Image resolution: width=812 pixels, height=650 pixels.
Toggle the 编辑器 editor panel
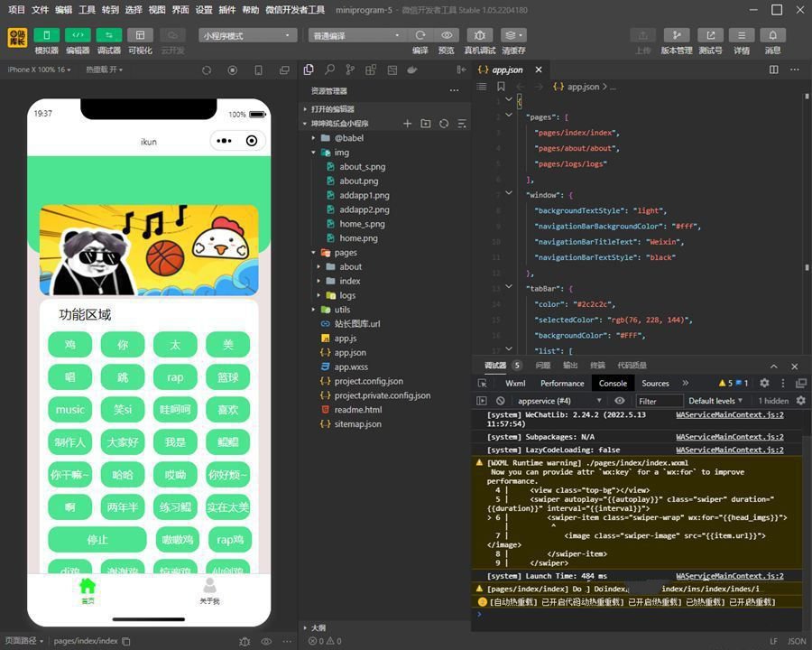[x=78, y=35]
